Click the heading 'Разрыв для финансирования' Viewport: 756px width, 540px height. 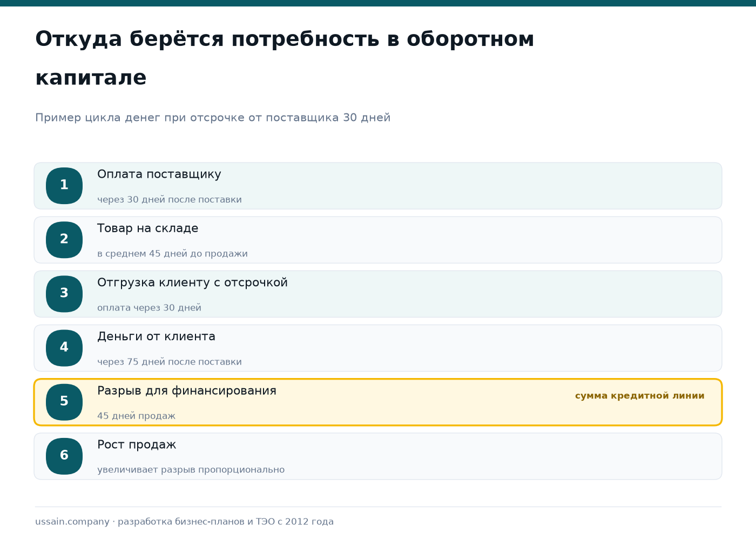point(187,390)
